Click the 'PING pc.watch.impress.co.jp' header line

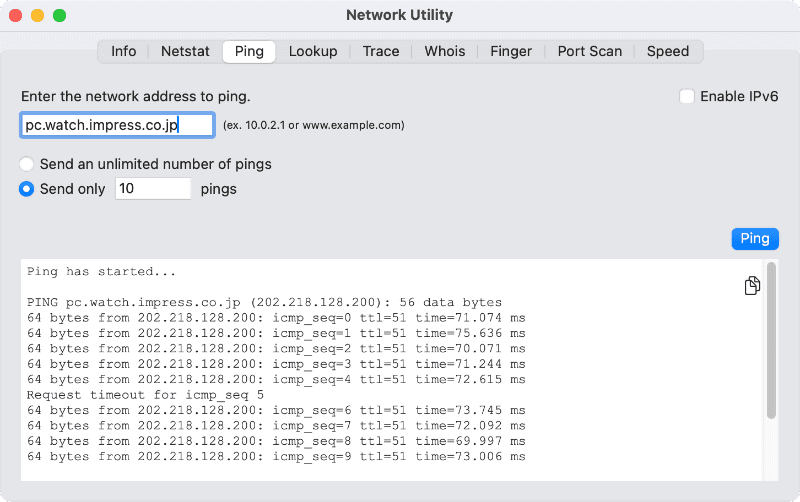(264, 303)
